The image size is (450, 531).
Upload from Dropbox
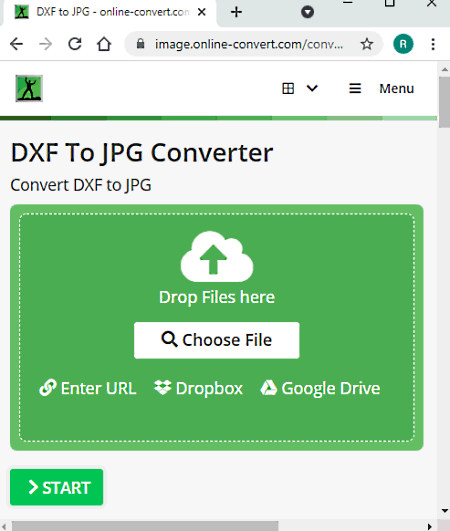coord(198,388)
